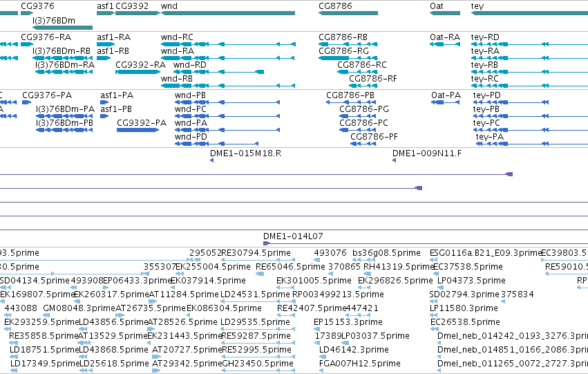Select EST GM08048.3prime

(79, 308)
